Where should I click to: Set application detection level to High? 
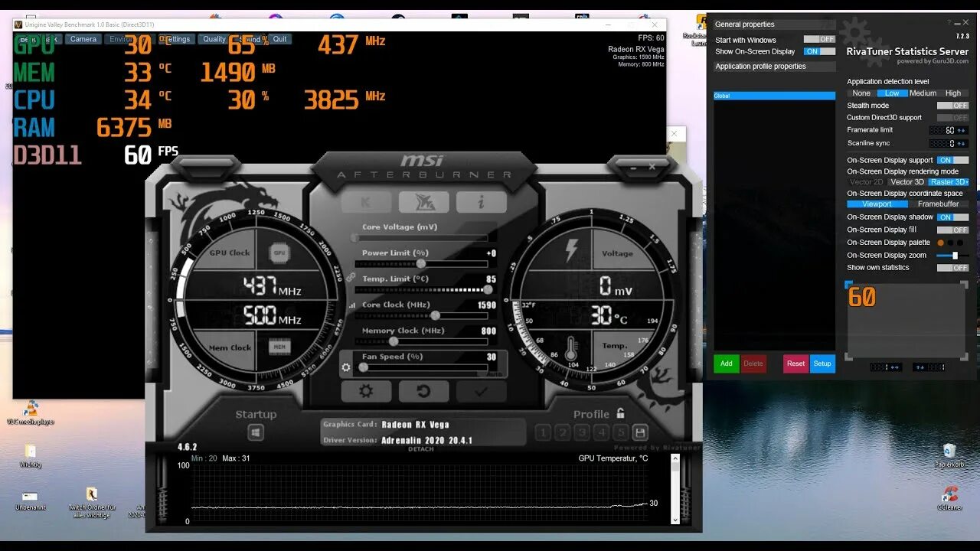953,93
